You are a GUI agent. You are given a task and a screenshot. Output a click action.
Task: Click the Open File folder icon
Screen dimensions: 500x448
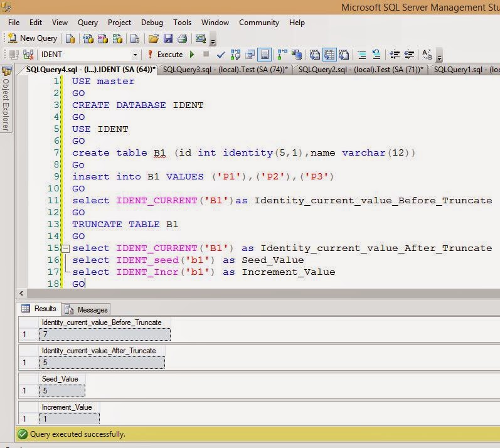(153, 38)
